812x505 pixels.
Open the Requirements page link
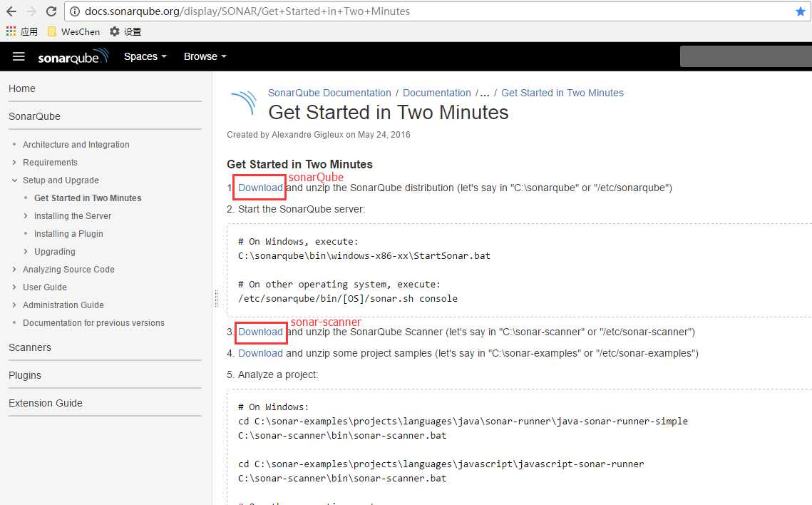coord(50,163)
